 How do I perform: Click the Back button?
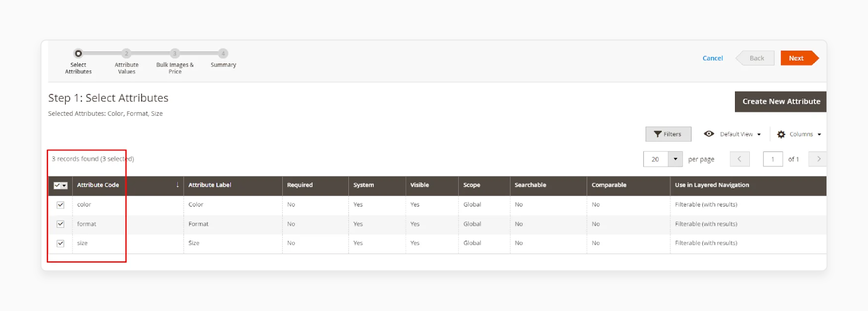click(x=755, y=58)
